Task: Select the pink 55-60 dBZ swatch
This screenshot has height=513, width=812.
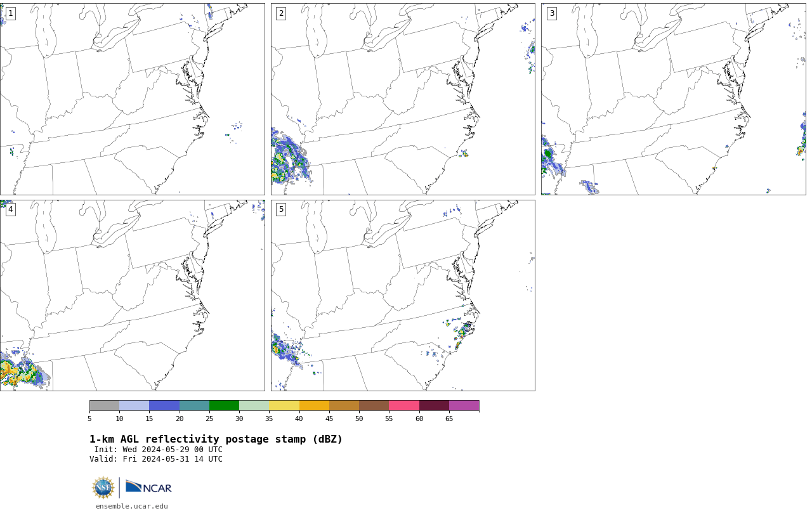Action: pyautogui.click(x=404, y=406)
